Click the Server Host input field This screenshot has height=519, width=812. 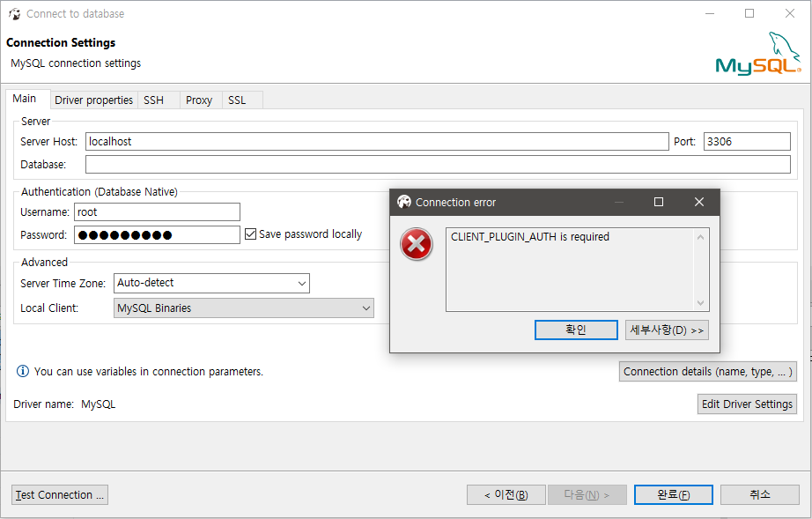(377, 141)
